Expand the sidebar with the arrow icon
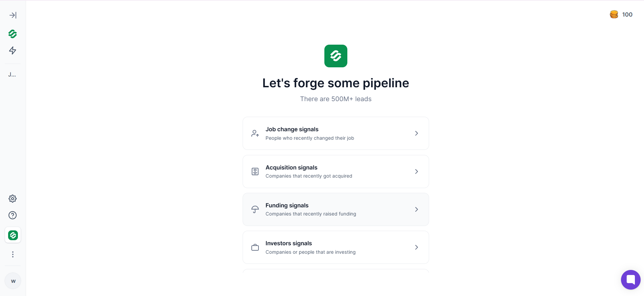Viewport: 644px width, 296px height. [x=13, y=15]
